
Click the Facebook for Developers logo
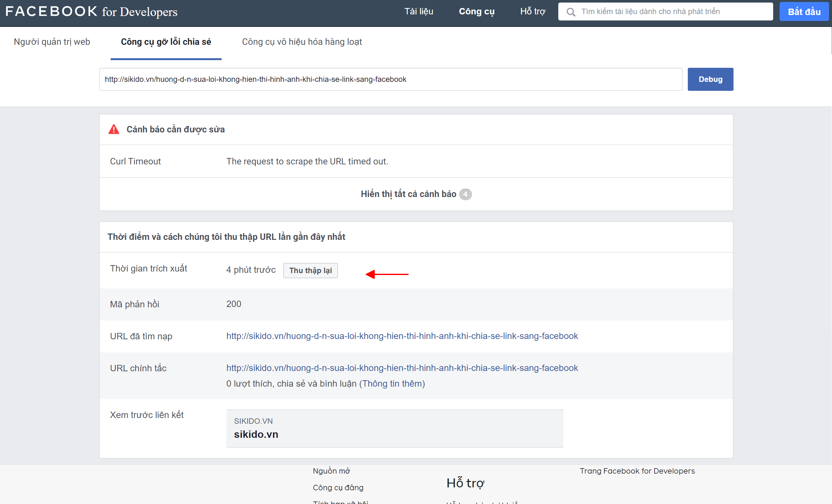tap(91, 12)
